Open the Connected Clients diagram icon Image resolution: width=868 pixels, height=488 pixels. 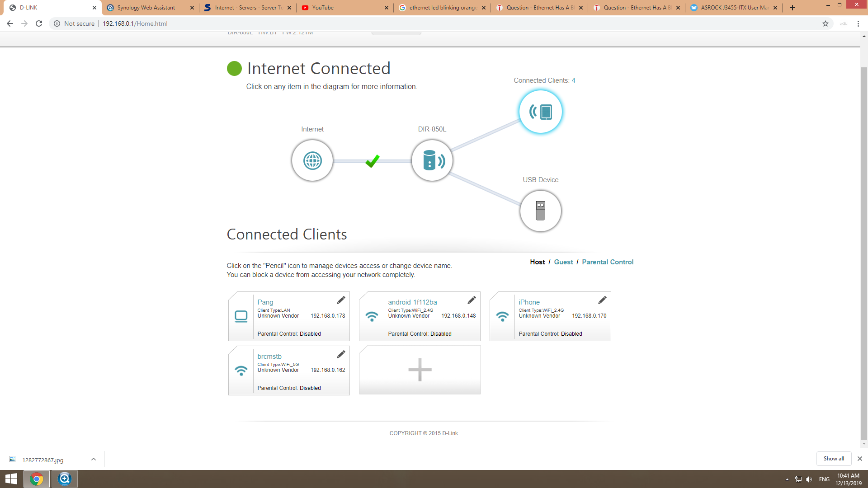click(x=541, y=112)
